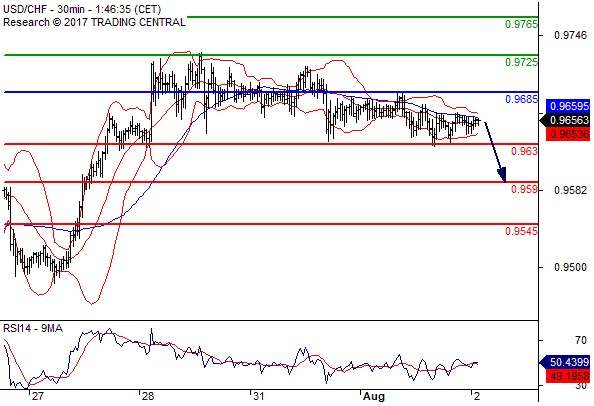Click the 0.9746 price axis value
594x406 pixels.
click(x=570, y=36)
